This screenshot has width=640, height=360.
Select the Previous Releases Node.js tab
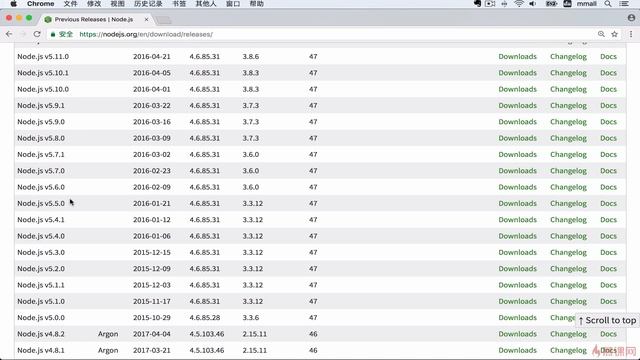[94, 19]
